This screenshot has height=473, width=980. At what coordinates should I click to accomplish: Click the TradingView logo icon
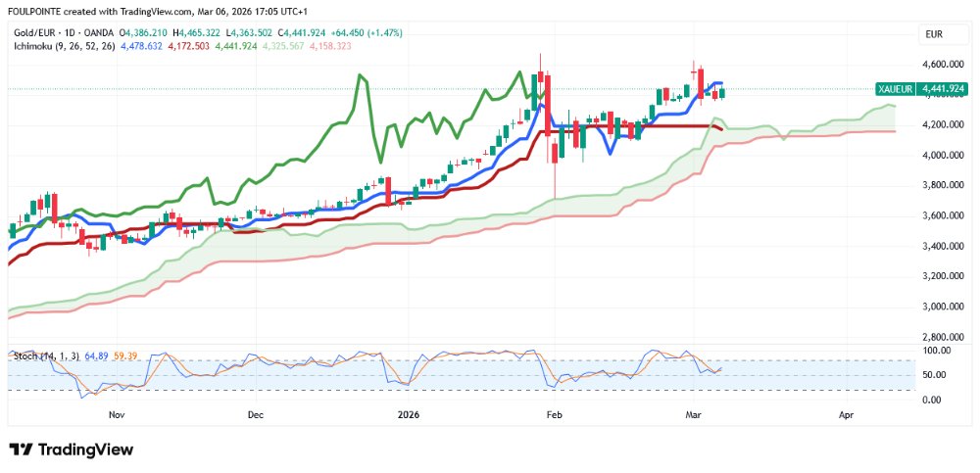(x=21, y=449)
